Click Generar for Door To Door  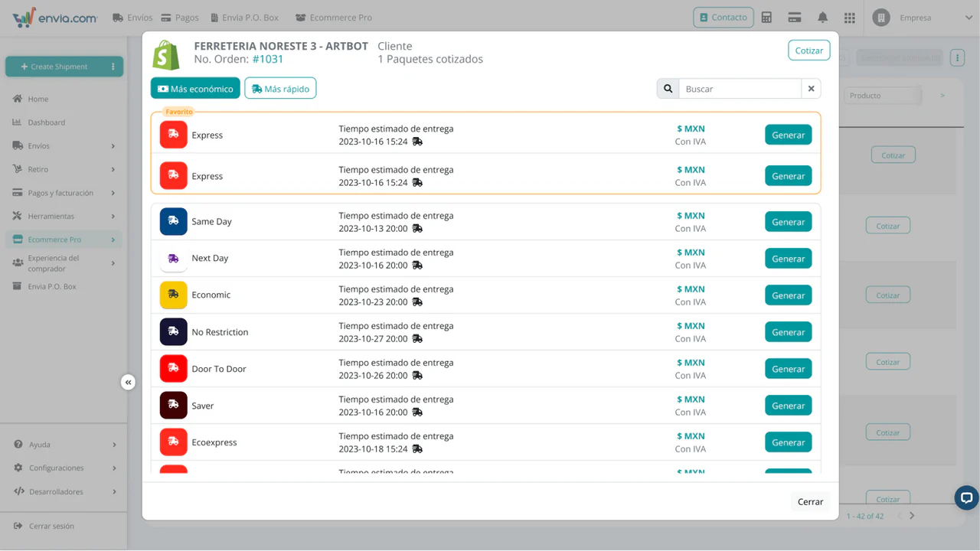(x=788, y=369)
